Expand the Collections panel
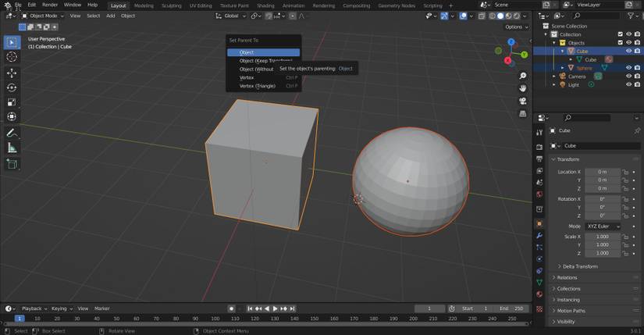 point(568,289)
